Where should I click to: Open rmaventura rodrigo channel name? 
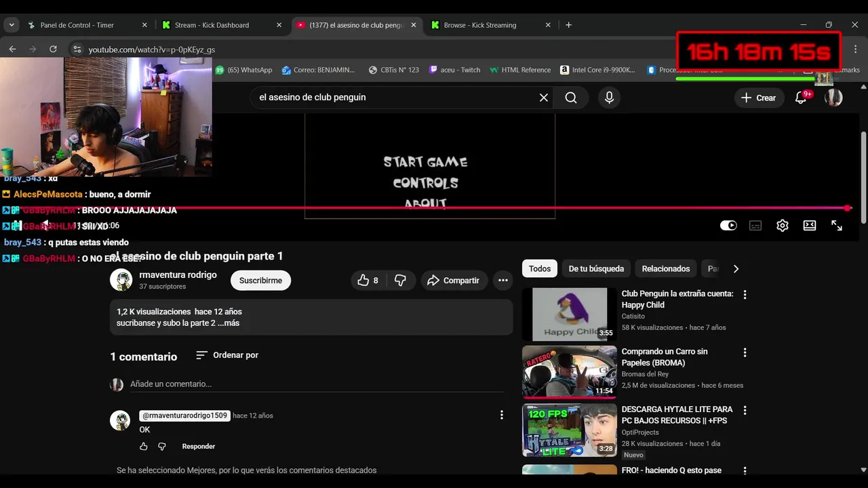pyautogui.click(x=178, y=274)
